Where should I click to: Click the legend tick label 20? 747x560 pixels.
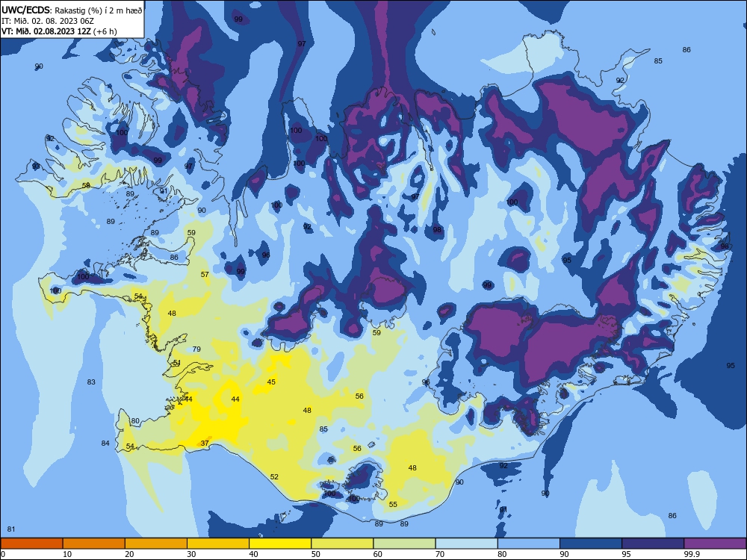pos(129,554)
